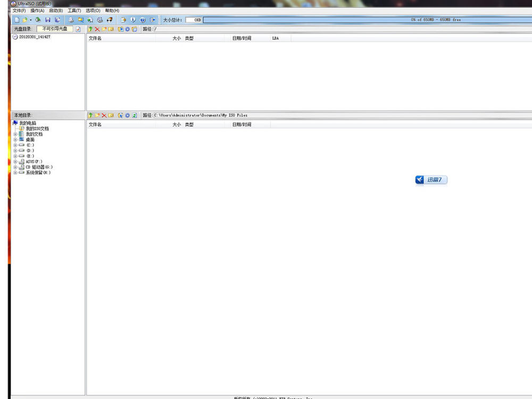Open the 帮助(H) menu
532x399 pixels.
pyautogui.click(x=112, y=11)
